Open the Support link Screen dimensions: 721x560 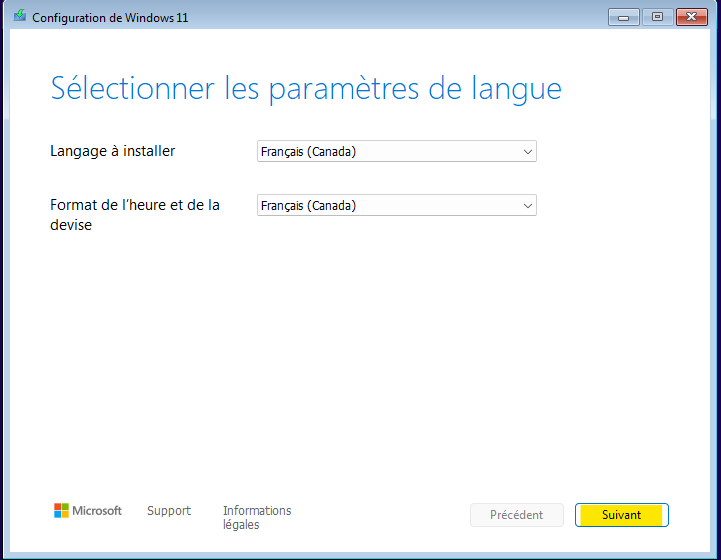coord(168,511)
